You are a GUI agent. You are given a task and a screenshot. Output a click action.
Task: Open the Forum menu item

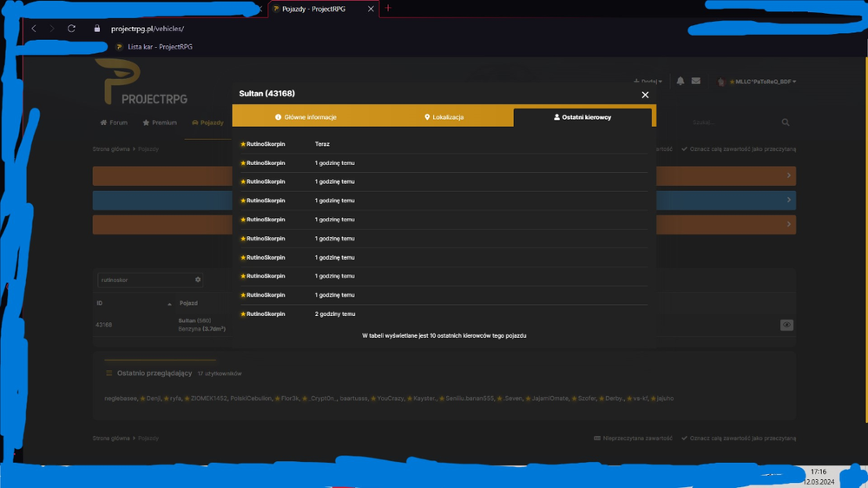click(114, 122)
